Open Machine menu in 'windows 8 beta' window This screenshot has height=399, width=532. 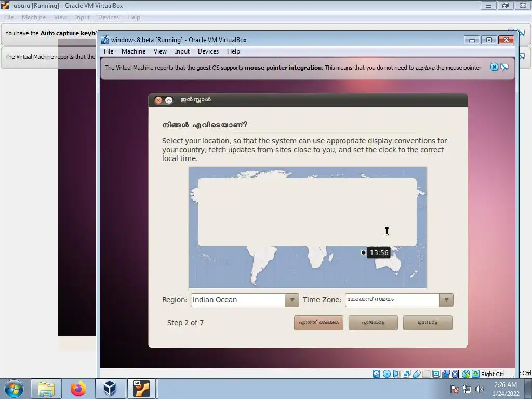point(134,51)
